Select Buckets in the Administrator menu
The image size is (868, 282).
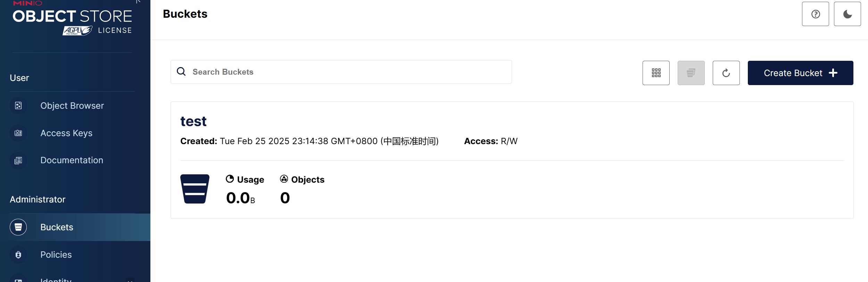(57, 227)
